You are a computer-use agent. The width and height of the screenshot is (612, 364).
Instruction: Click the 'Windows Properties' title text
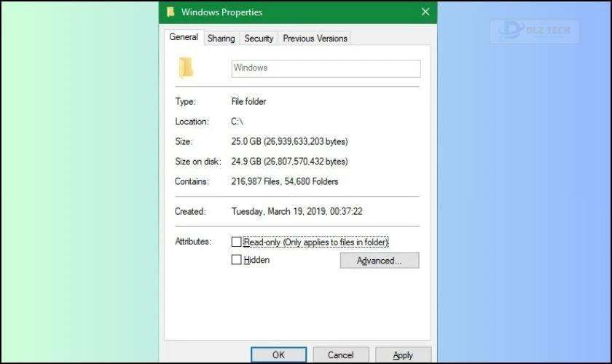pos(221,12)
